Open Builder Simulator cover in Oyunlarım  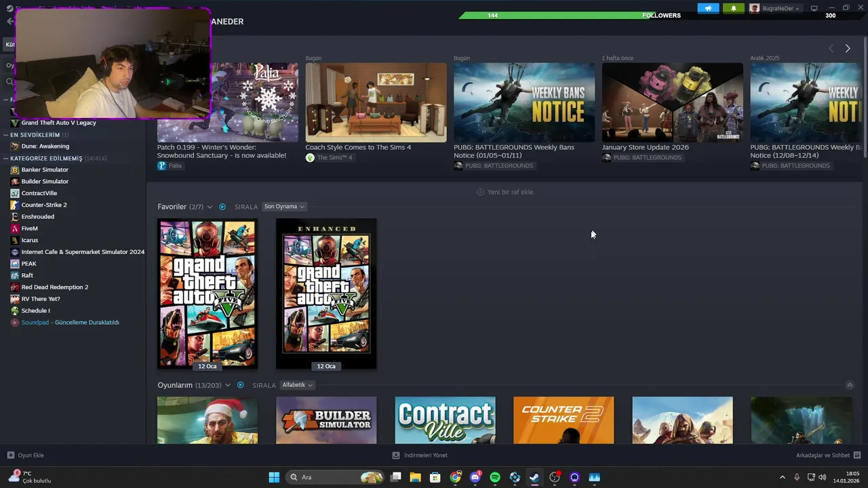pyautogui.click(x=326, y=420)
